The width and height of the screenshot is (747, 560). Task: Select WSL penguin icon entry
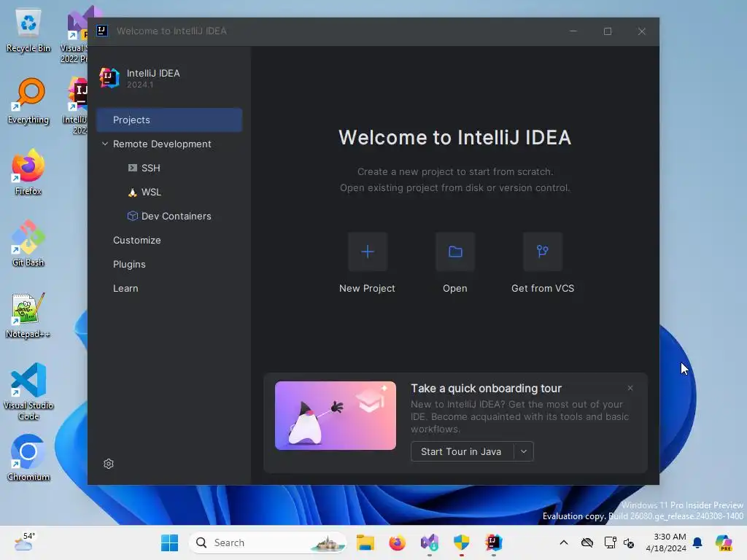(x=133, y=192)
